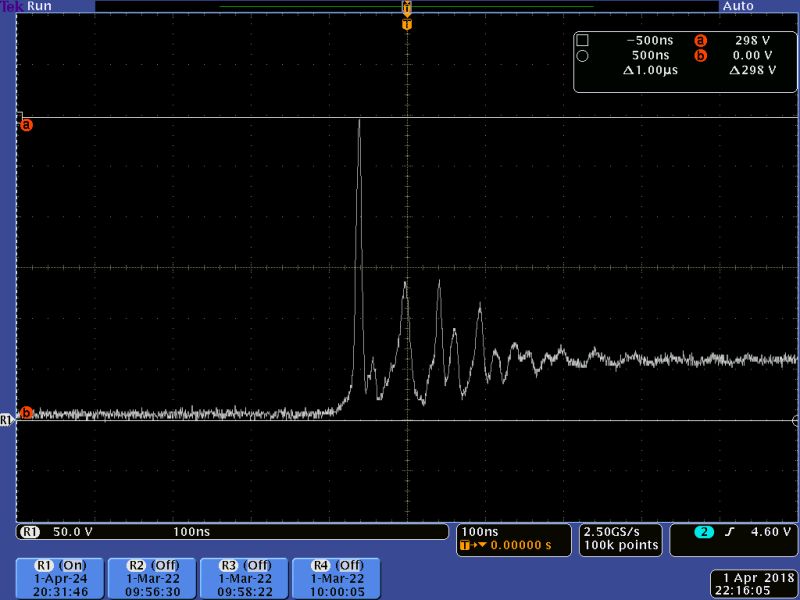
Task: Click the Auto trigger mode label
Action: (740, 6)
